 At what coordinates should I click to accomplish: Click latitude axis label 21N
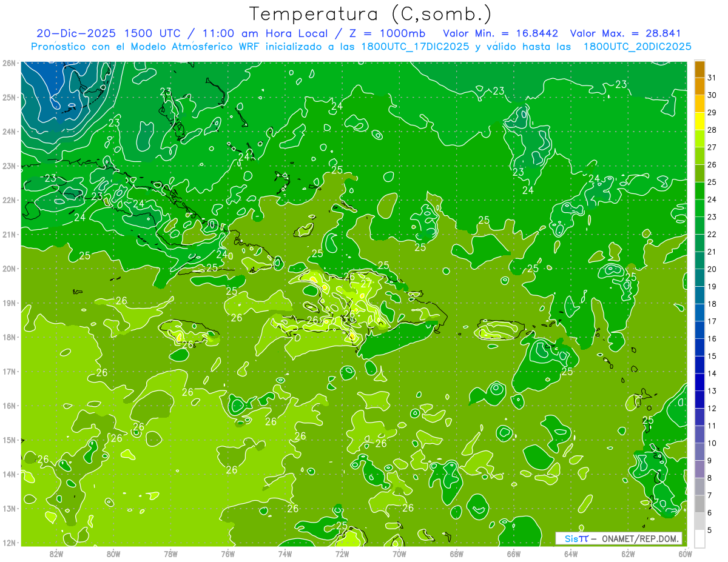(x=9, y=234)
